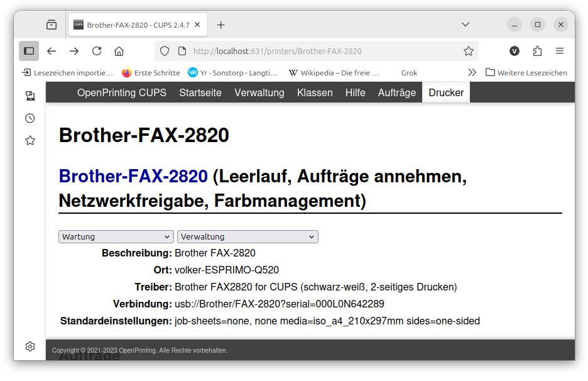Open the Verwaltung dropdown below the printer heading
The width and height of the screenshot is (588, 381).
pos(248,237)
